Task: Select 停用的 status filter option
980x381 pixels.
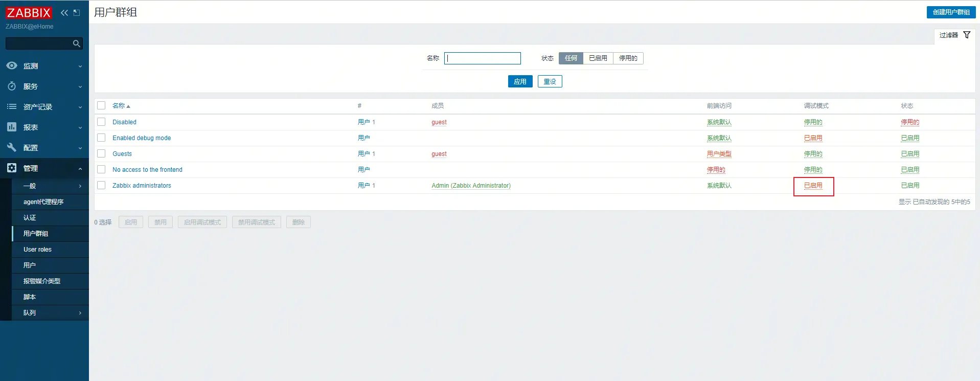Action: tap(628, 58)
